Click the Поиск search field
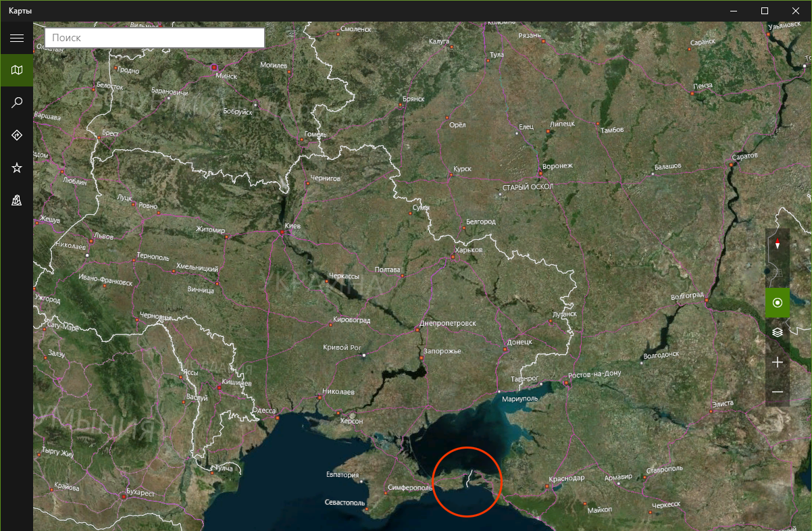812x531 pixels. (154, 38)
